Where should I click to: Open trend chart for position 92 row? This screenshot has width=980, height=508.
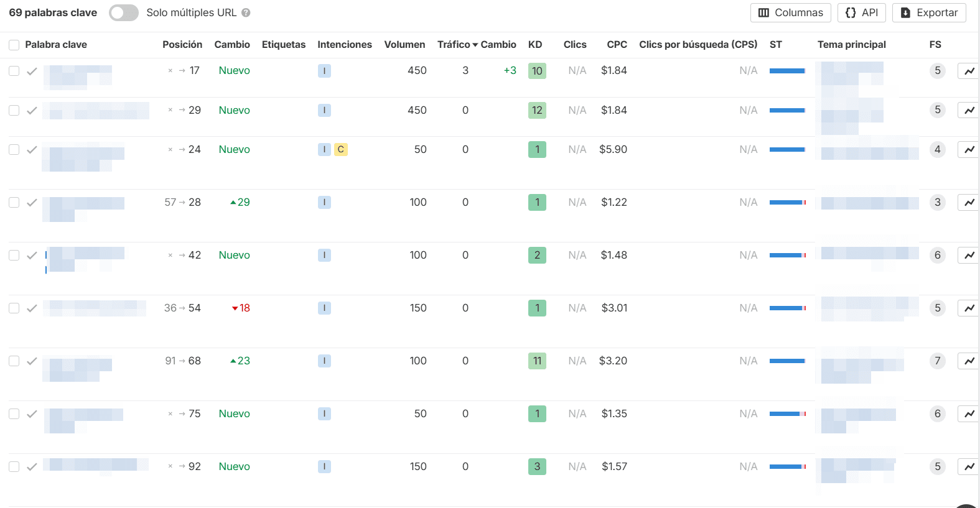pyautogui.click(x=969, y=466)
